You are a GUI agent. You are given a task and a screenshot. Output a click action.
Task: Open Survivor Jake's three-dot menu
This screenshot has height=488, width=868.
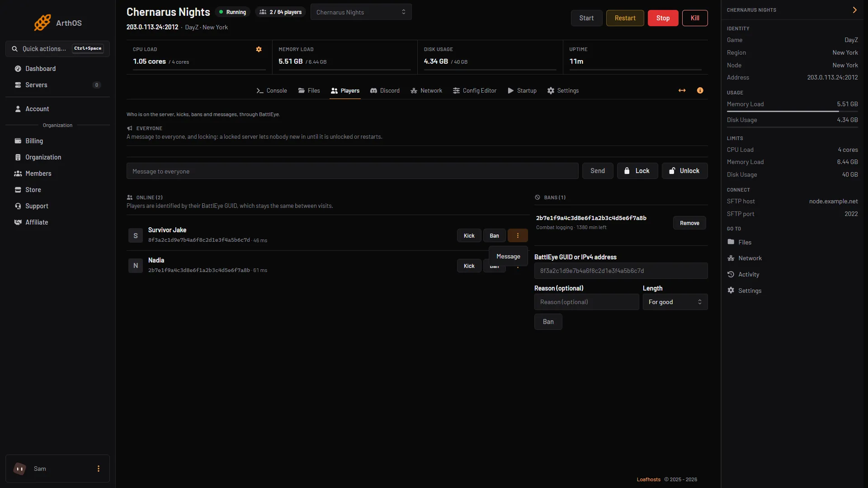tap(518, 235)
